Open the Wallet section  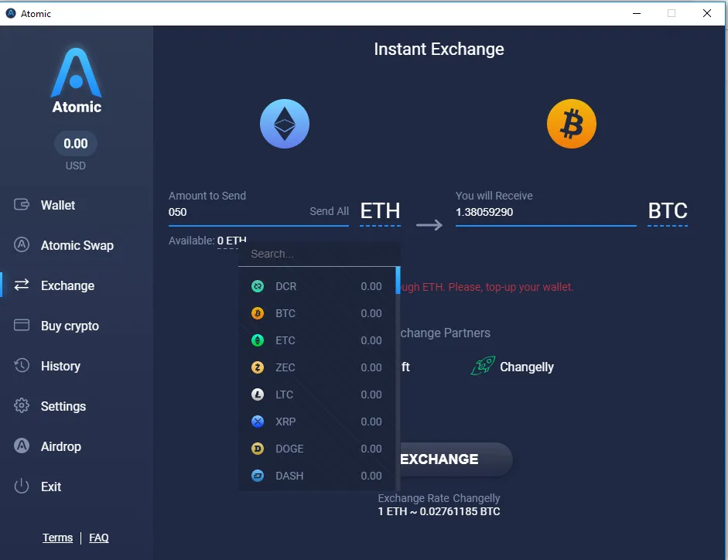tap(57, 205)
